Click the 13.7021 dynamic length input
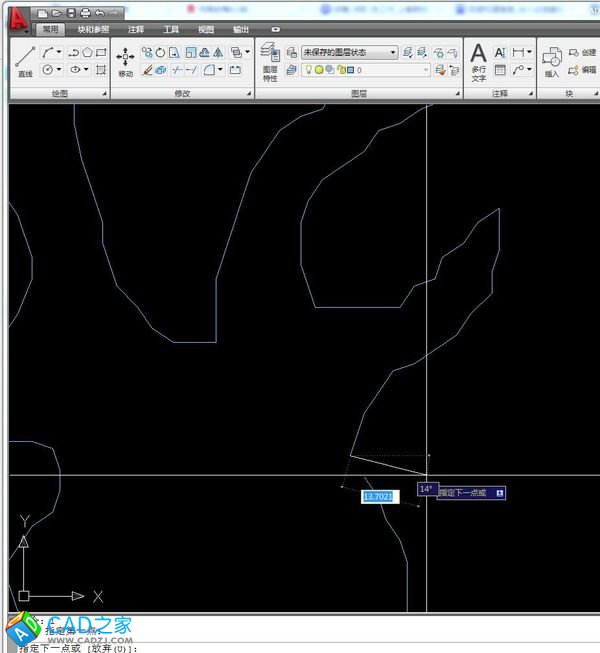600x653 pixels. click(x=380, y=496)
